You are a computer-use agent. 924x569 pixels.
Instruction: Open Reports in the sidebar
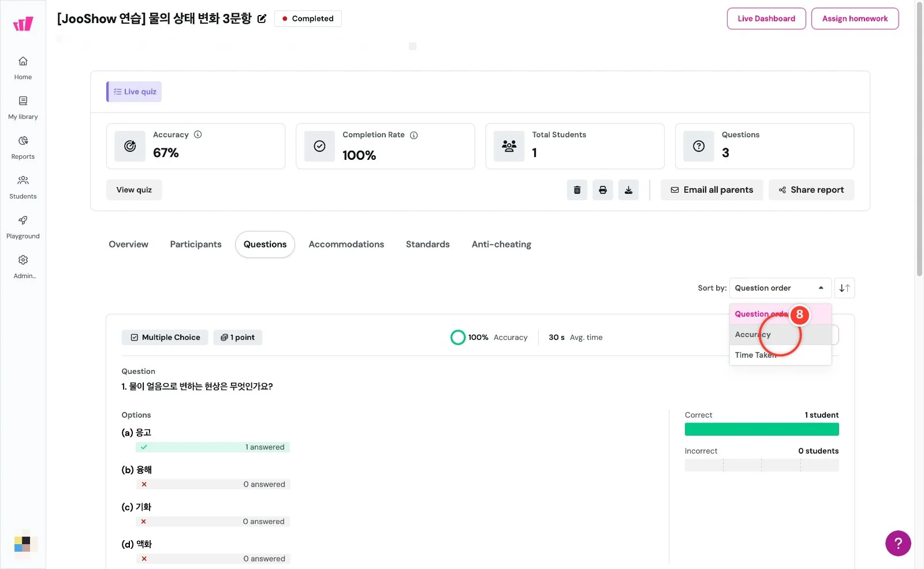(23, 147)
